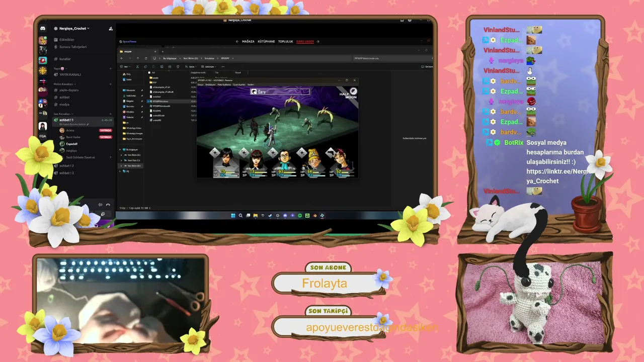Toggle Discord noise suppression waveform icon
The width and height of the screenshot is (644, 362).
tap(101, 205)
